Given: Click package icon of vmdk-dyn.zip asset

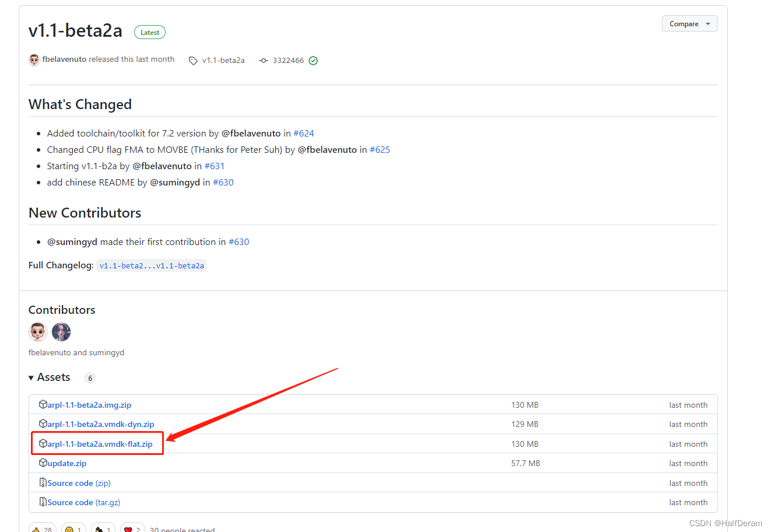Looking at the screenshot, I should pyautogui.click(x=43, y=423).
